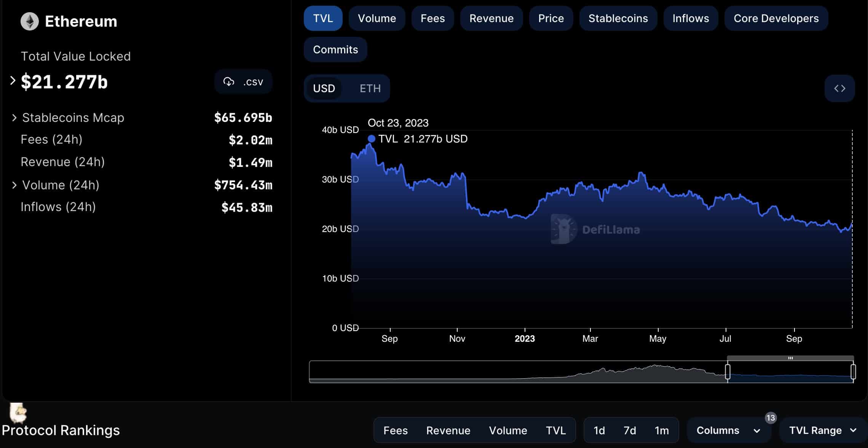Toggle the Inflows chart metric
This screenshot has height=448, width=868.
pyautogui.click(x=691, y=18)
